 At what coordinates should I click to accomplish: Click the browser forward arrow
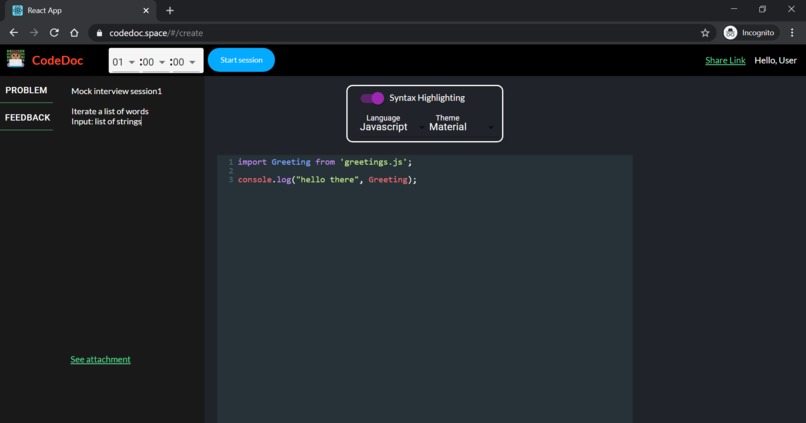pyautogui.click(x=34, y=33)
